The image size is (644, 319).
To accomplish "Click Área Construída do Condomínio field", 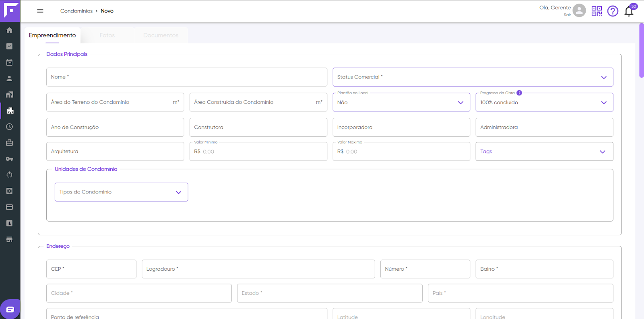I will (258, 102).
